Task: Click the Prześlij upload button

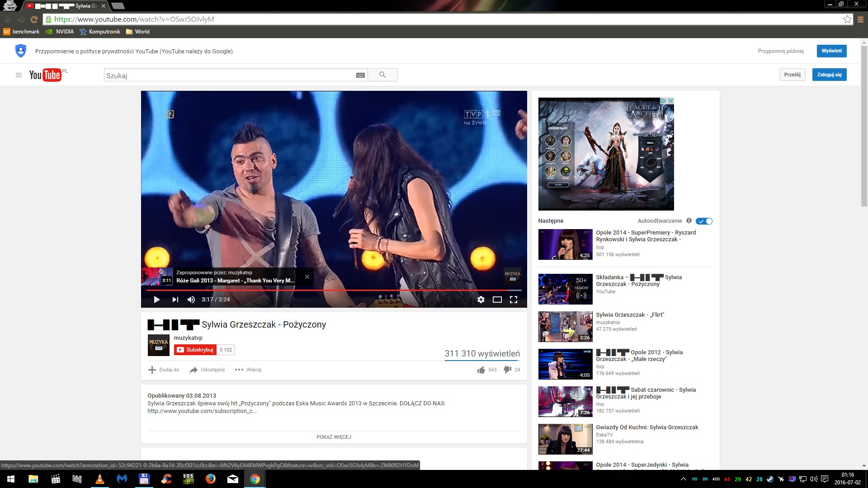Action: [792, 75]
